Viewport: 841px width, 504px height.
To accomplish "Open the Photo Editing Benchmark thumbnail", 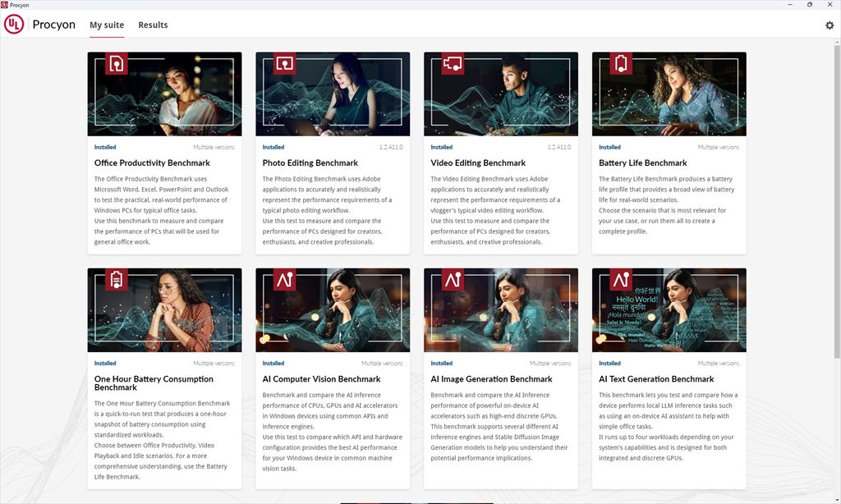I will pos(333,94).
